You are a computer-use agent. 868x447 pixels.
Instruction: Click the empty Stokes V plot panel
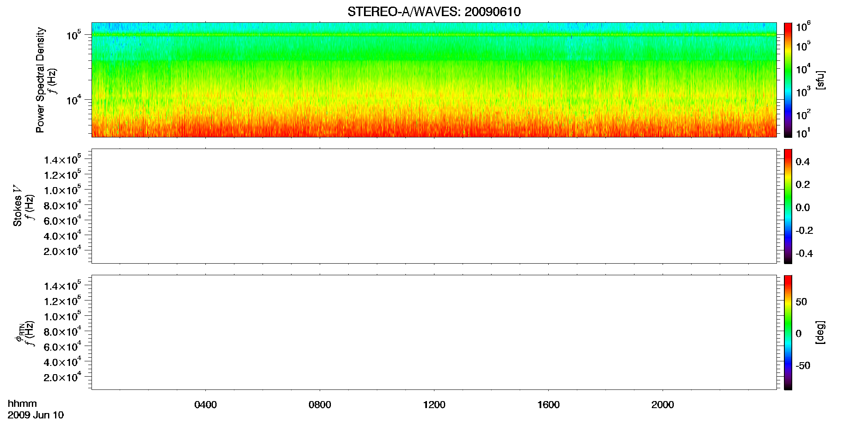[434, 206]
